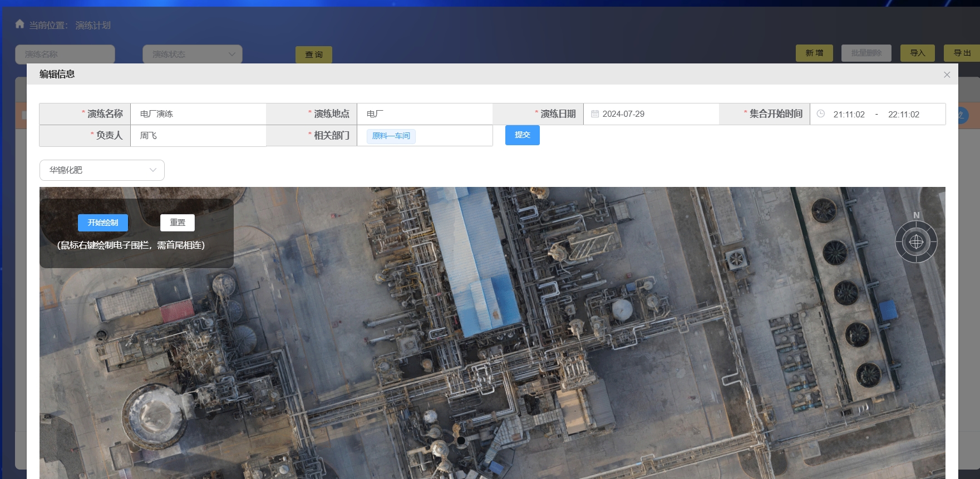
Task: Click the end time 22:11:02
Action: (x=904, y=115)
